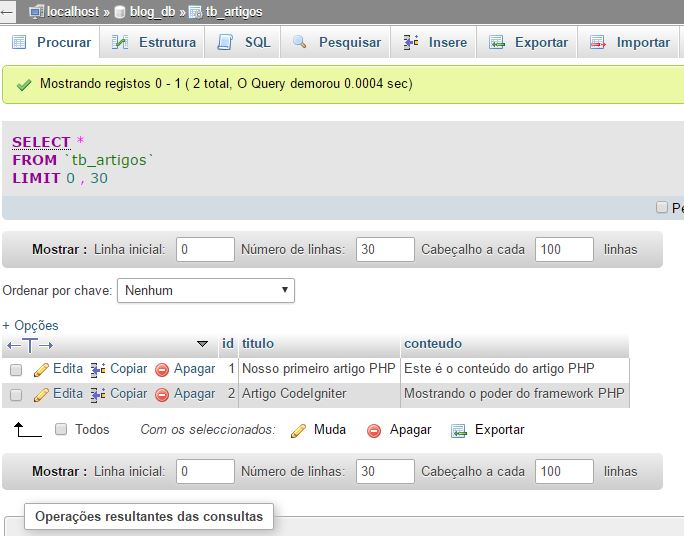Expand the + Opções section
Viewport: 684px width, 536px height.
pos(30,325)
